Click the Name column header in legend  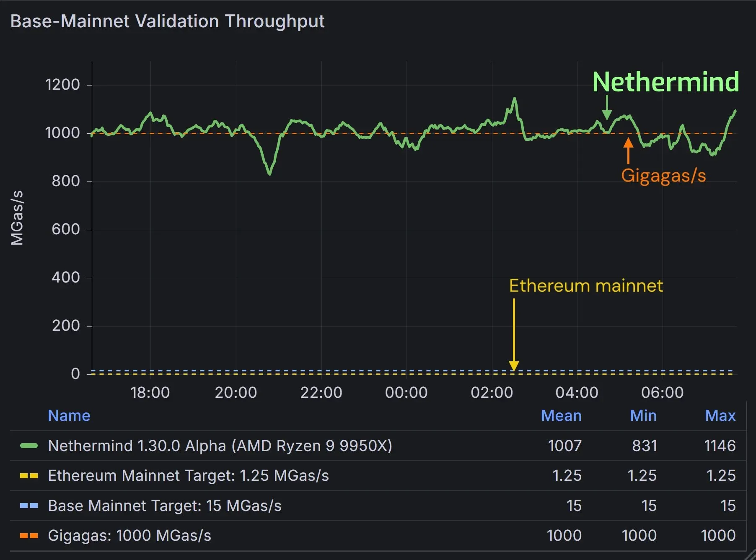69,415
